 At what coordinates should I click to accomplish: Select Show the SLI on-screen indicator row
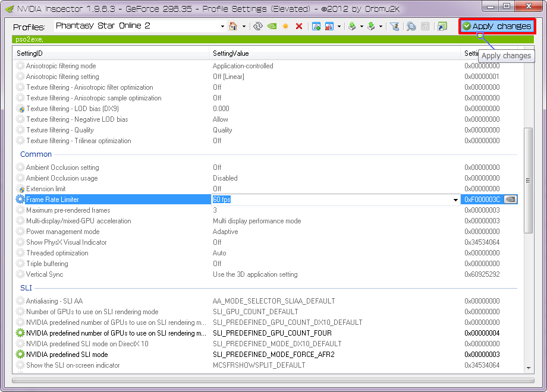(x=266, y=365)
